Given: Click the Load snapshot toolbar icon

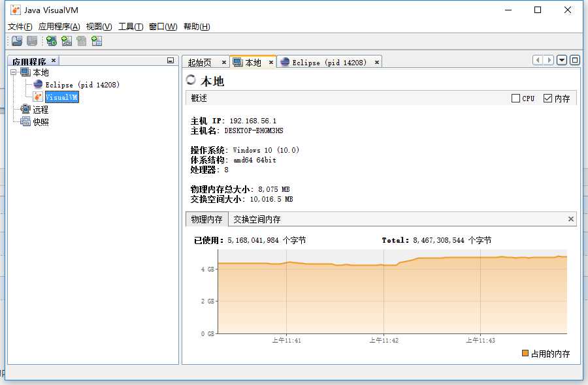Looking at the screenshot, I should [17, 41].
